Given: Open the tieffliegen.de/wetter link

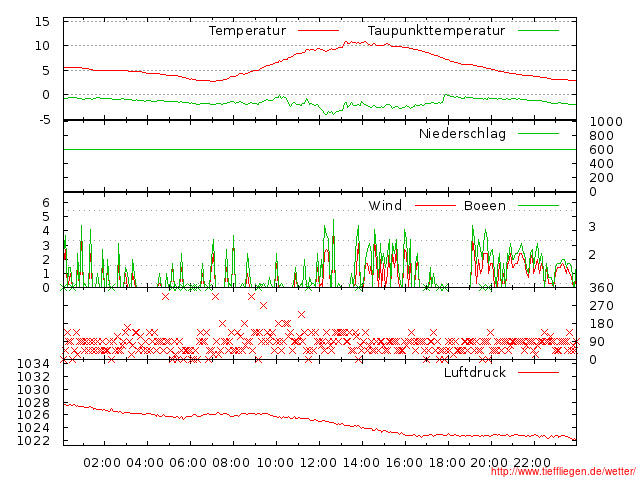Looking at the screenshot, I should [563, 472].
